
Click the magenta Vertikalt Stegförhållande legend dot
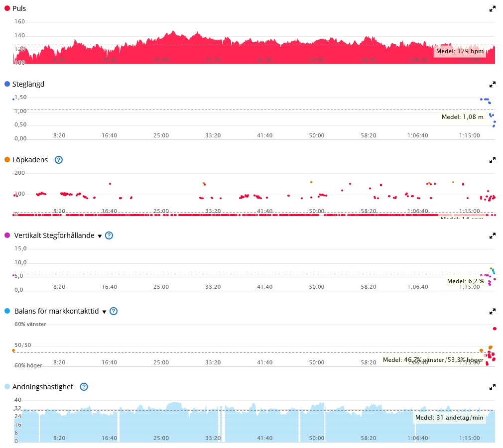pyautogui.click(x=7, y=235)
